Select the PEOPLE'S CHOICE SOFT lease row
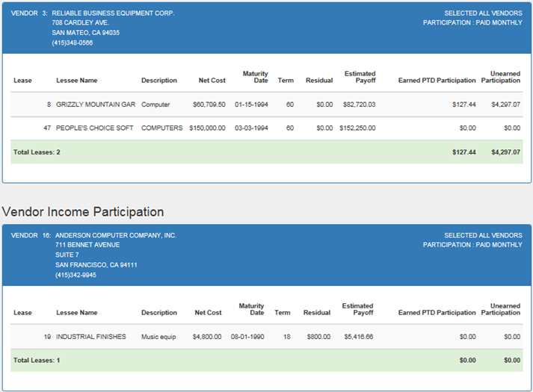The image size is (533, 392). coord(266,128)
